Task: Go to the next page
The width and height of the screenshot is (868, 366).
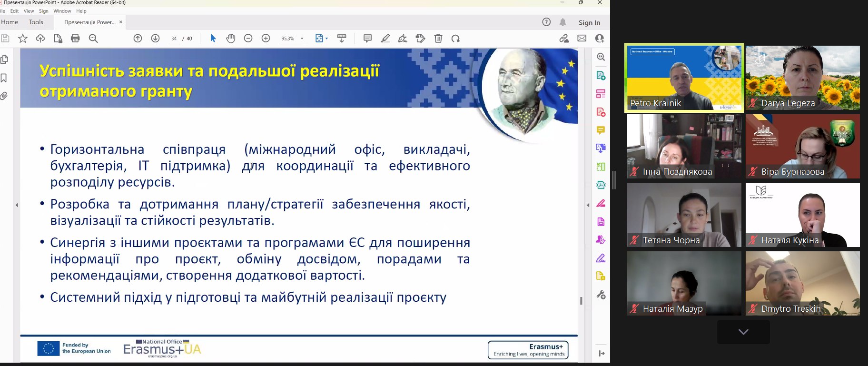Action: [155, 39]
